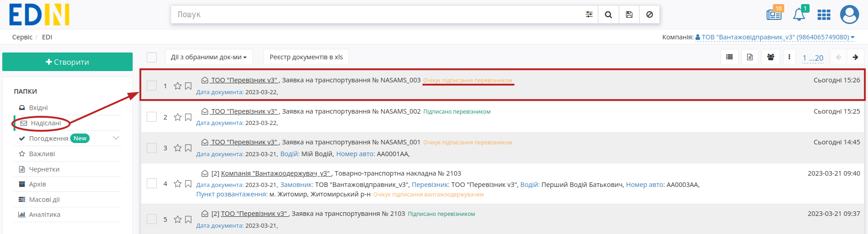Star the Товарно-транспортна накладна row

177,184
